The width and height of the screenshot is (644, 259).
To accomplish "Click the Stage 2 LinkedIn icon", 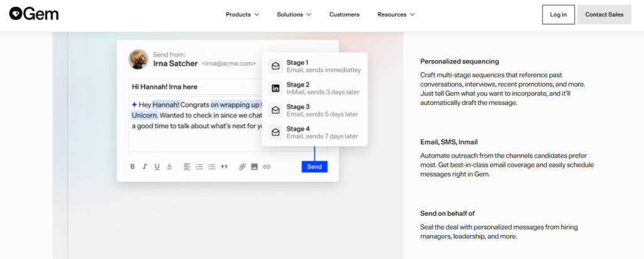I will click(x=275, y=88).
